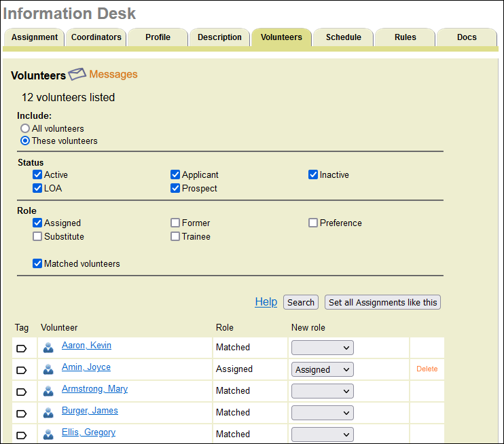Open the Coordinators tab
Image resolution: width=504 pixels, height=444 pixels.
(x=96, y=37)
